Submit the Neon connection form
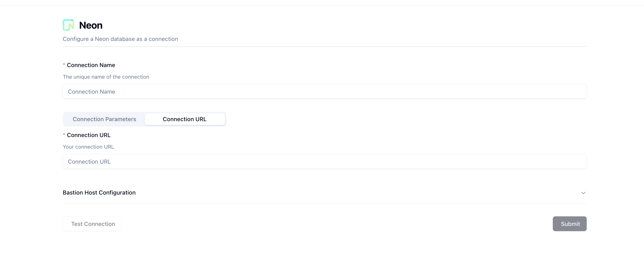The width and height of the screenshot is (644, 275). (x=569, y=224)
